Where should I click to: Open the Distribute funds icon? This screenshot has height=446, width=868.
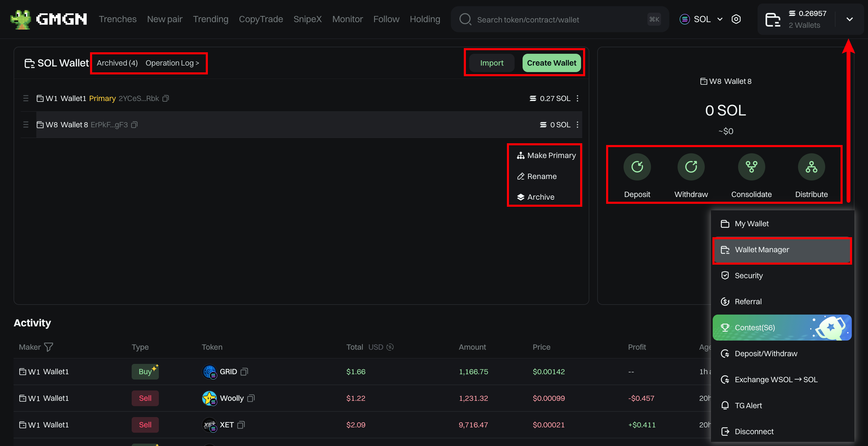point(811,167)
